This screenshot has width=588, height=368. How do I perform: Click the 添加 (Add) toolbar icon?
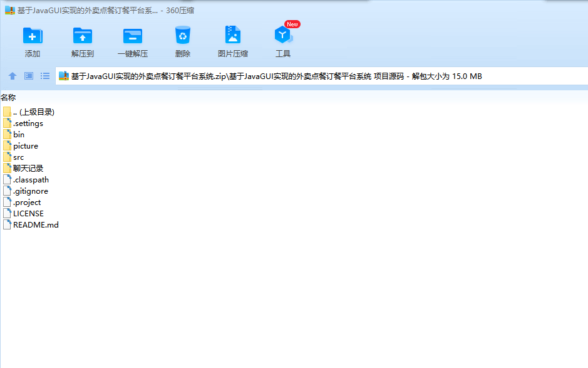pyautogui.click(x=33, y=36)
